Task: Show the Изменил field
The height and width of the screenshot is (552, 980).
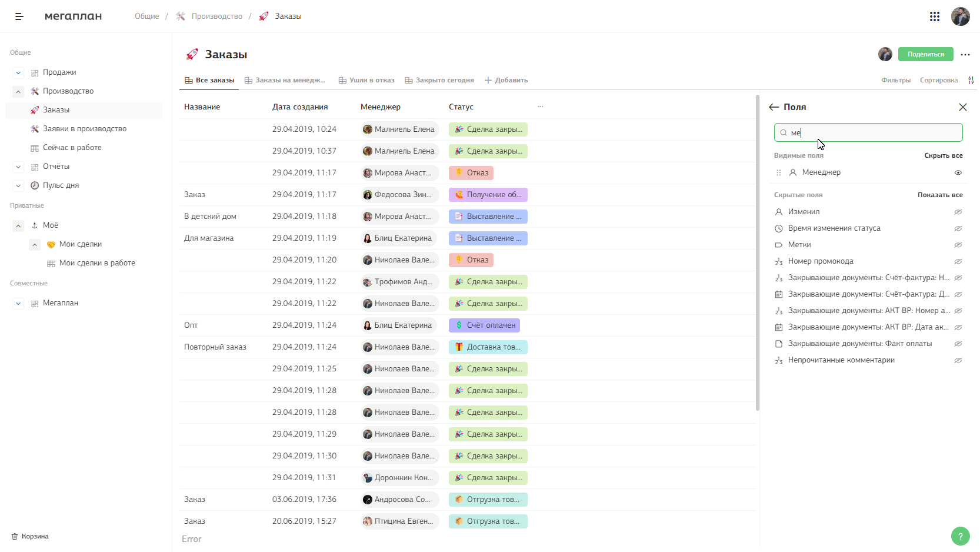Action: [x=958, y=212]
